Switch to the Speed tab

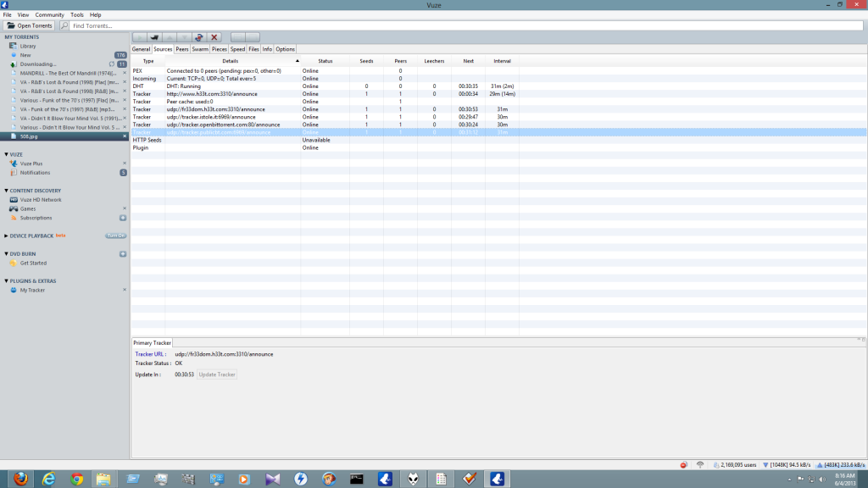pos(237,49)
